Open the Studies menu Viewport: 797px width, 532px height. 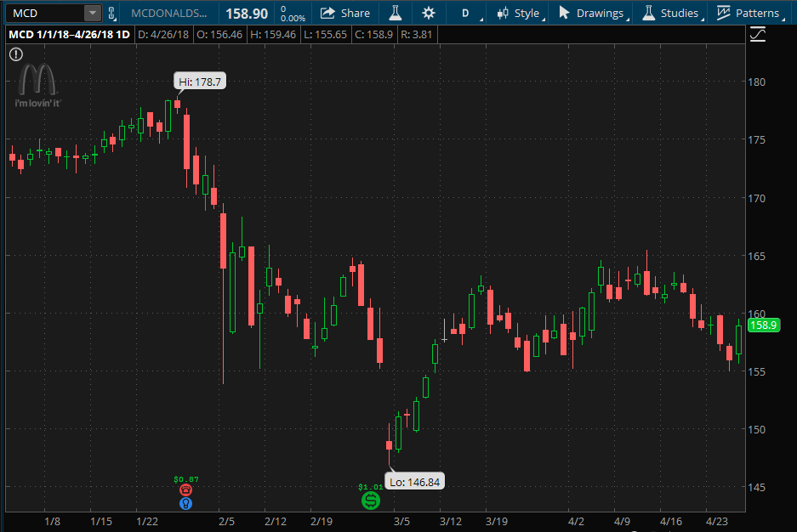click(x=680, y=13)
